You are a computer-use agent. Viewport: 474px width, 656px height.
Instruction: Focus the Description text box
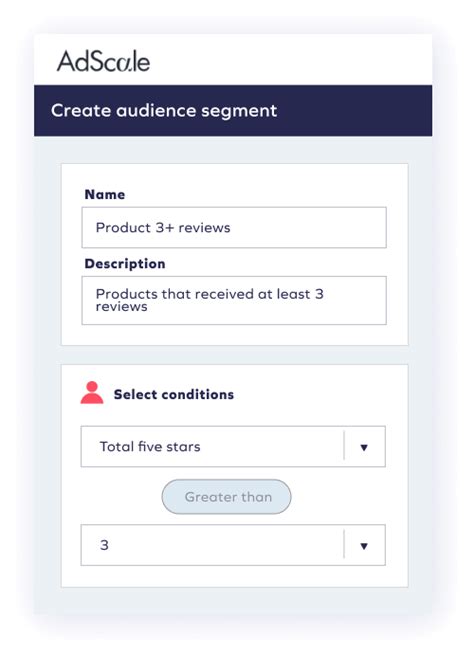234,300
